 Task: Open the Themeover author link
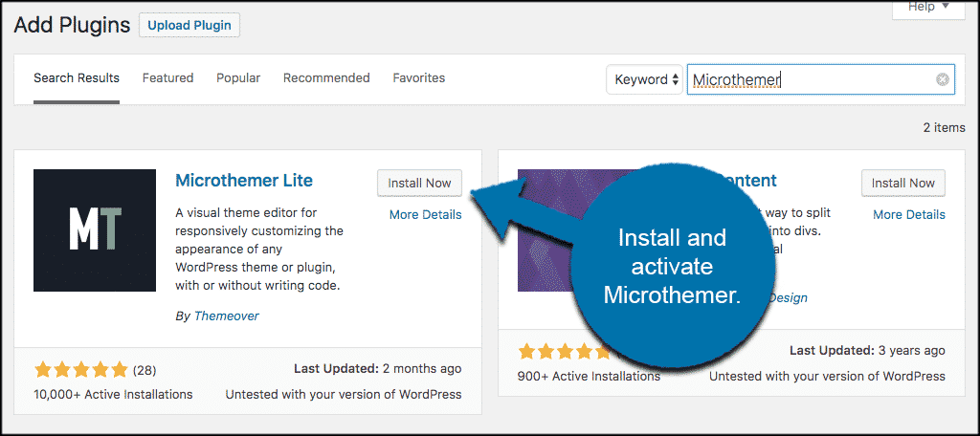(226, 316)
